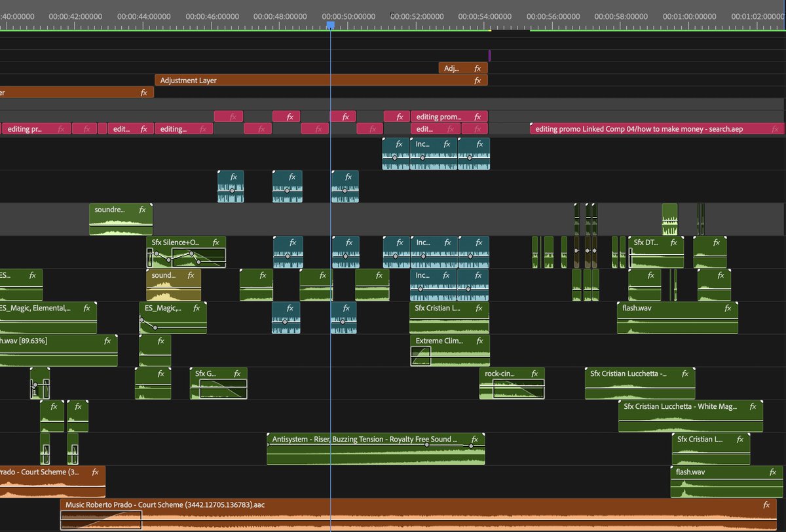
Task: Click fx badge on the editing prom... clip
Action: coord(477,117)
